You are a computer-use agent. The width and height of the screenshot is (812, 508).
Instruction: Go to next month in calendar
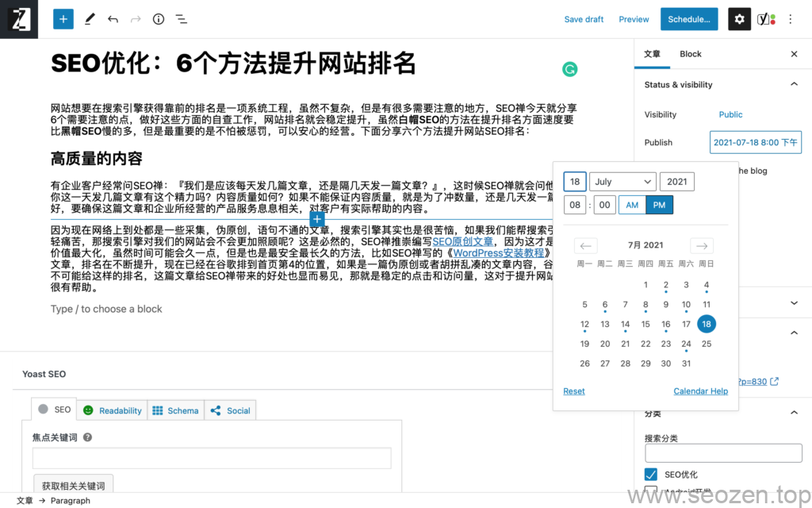pos(702,245)
